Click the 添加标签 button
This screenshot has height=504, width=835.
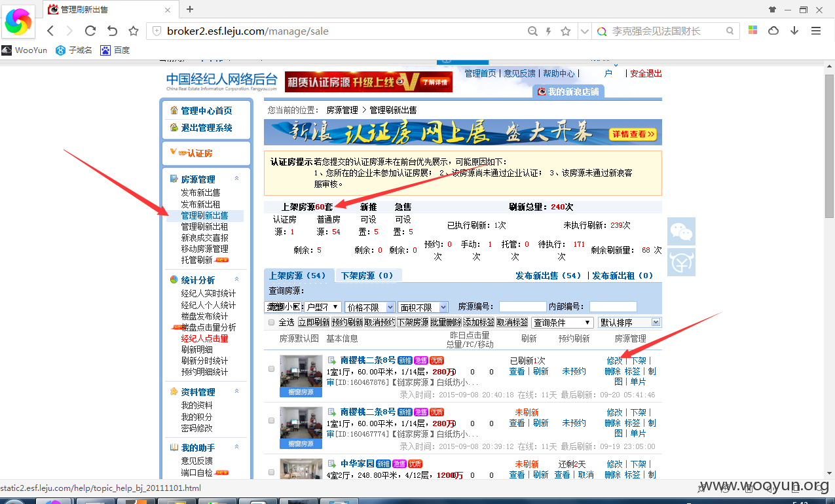(479, 323)
